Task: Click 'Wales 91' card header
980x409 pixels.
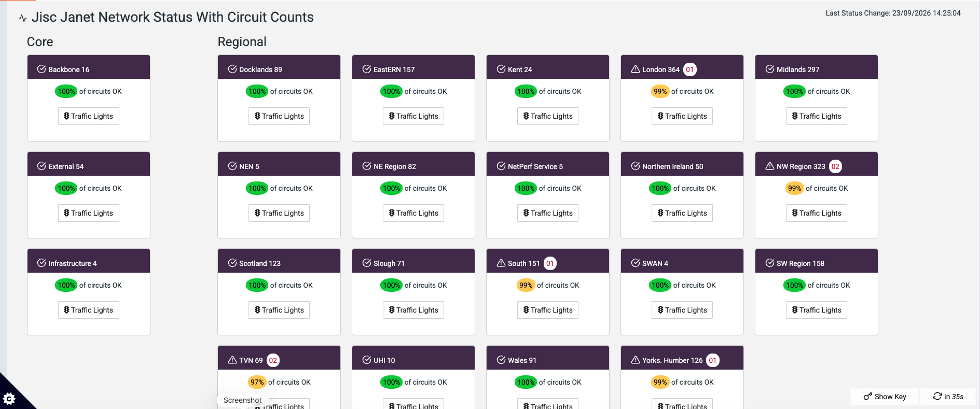Action: [x=548, y=358]
